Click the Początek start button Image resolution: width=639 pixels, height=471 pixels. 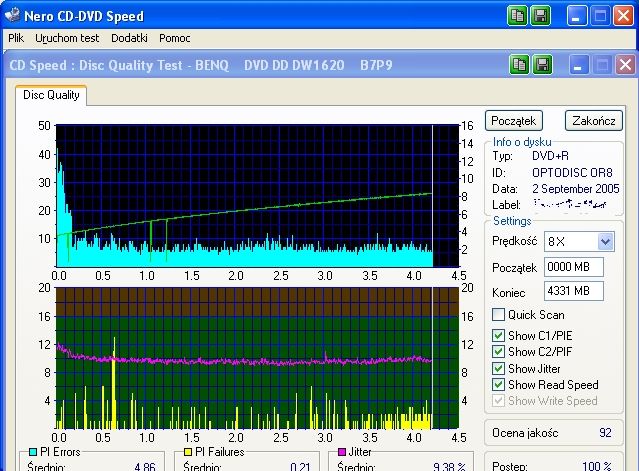coord(513,121)
